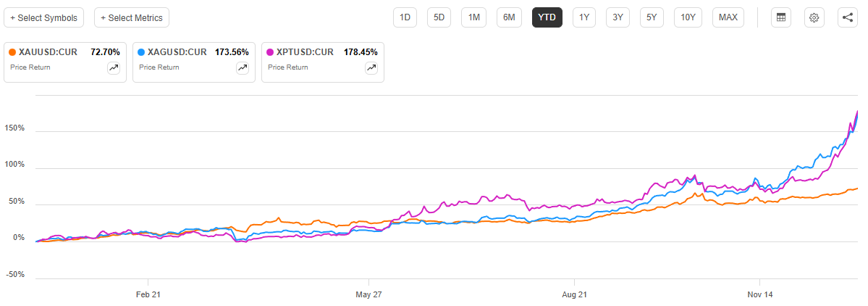Click XPTUSD price return chart icon
Image resolution: width=868 pixels, height=306 pixels.
tap(371, 67)
